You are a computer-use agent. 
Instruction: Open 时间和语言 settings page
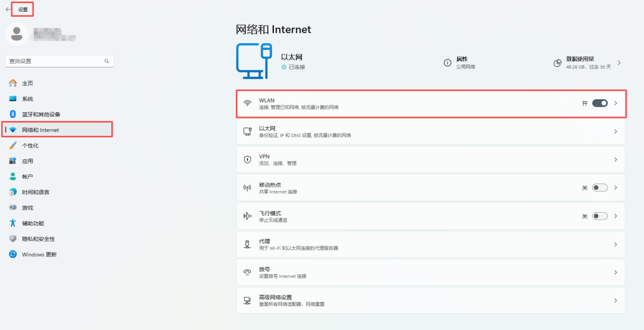(36, 192)
